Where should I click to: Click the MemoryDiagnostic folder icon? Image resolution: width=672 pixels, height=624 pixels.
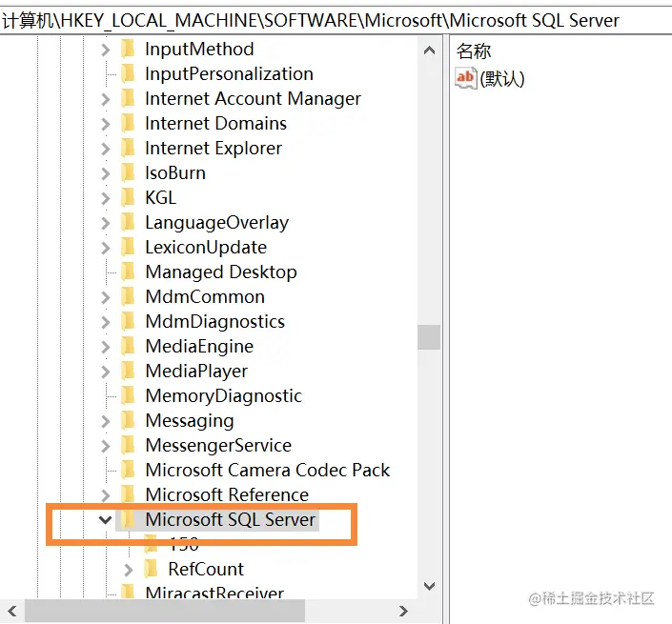click(x=128, y=395)
